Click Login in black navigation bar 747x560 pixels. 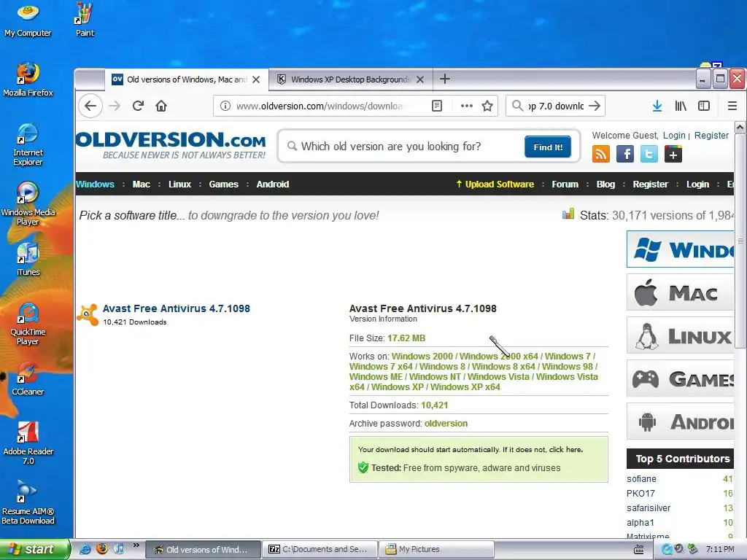[x=697, y=184]
